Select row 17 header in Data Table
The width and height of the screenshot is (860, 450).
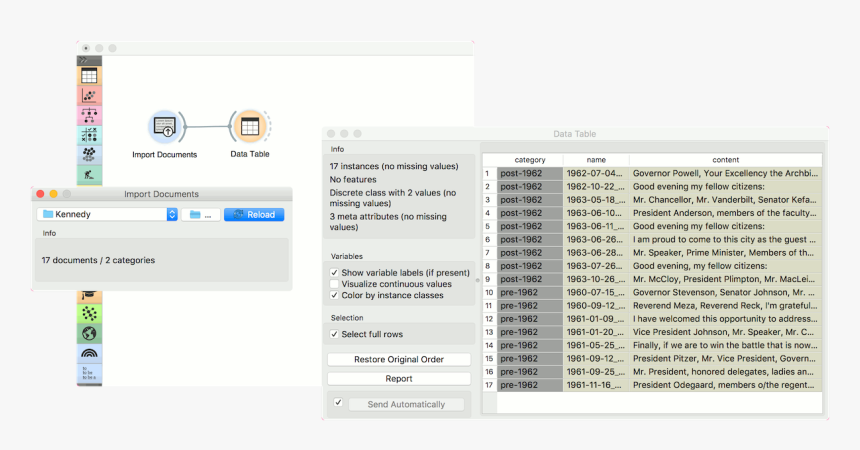coord(489,385)
